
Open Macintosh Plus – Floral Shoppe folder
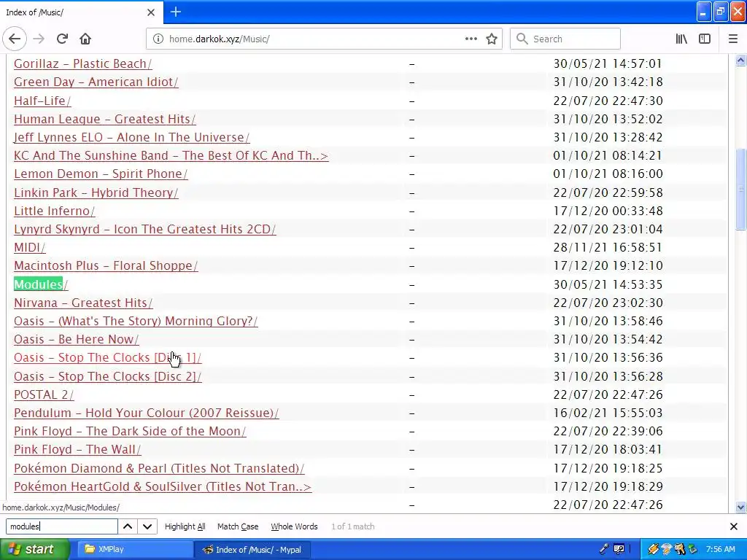tap(106, 265)
